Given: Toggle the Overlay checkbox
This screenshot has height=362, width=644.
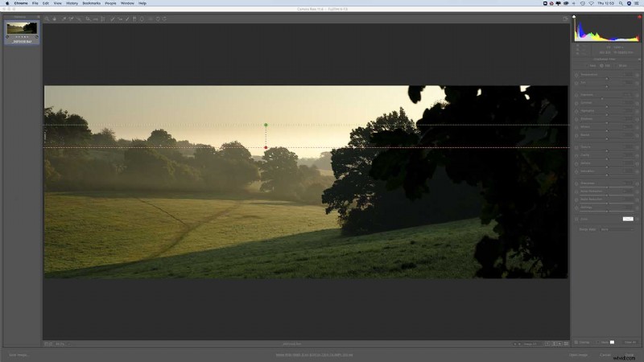Looking at the screenshot, I should pos(576,342).
